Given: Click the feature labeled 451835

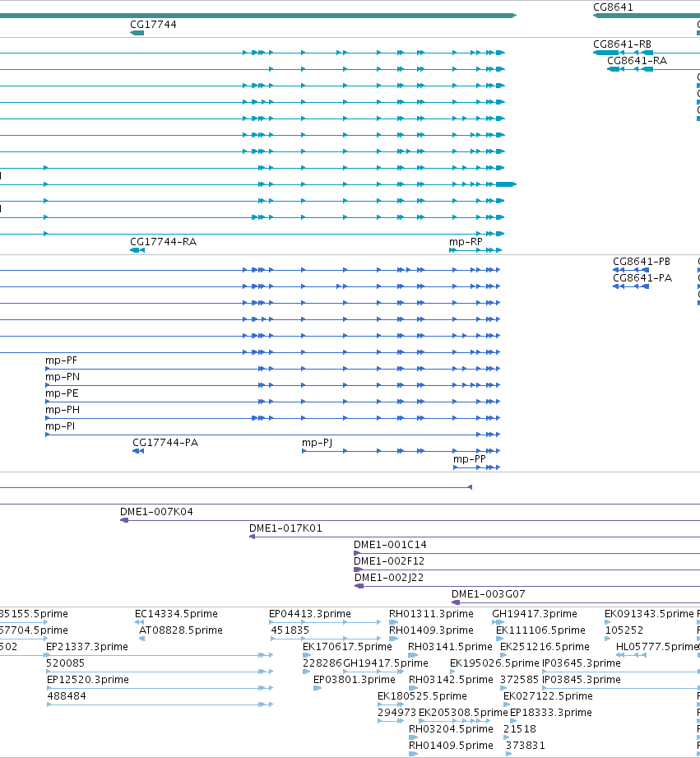Looking at the screenshot, I should 290,630.
